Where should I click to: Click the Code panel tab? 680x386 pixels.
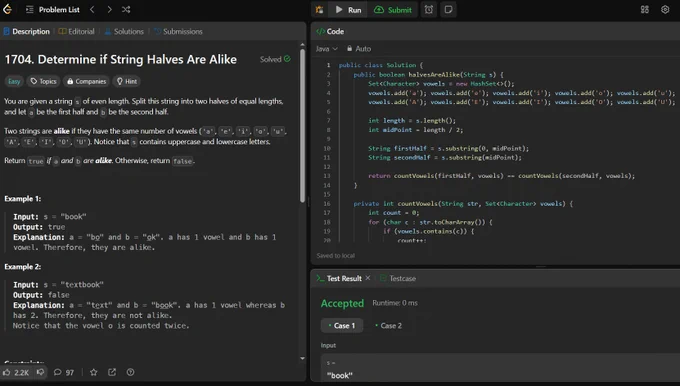pos(330,32)
